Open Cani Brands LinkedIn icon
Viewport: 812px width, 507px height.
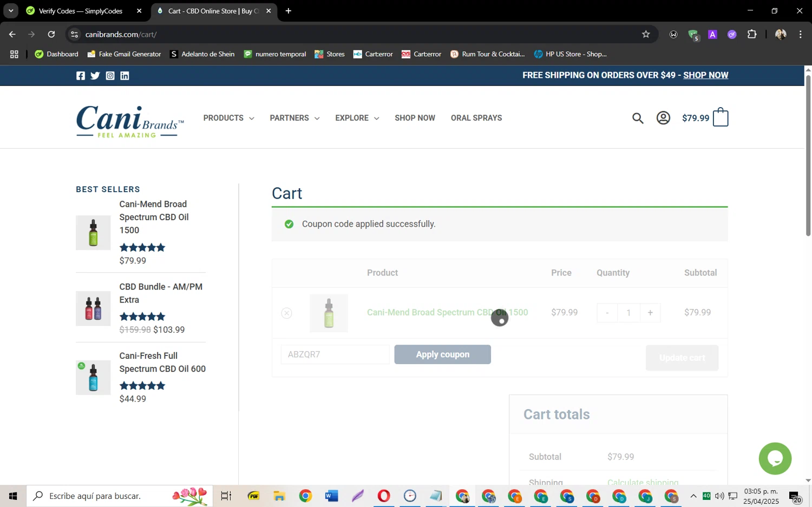pyautogui.click(x=125, y=76)
